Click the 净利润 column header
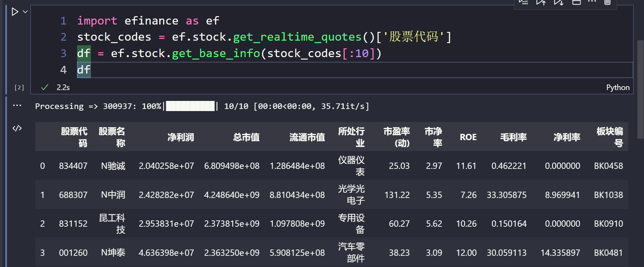The width and height of the screenshot is (644, 267). [181, 137]
